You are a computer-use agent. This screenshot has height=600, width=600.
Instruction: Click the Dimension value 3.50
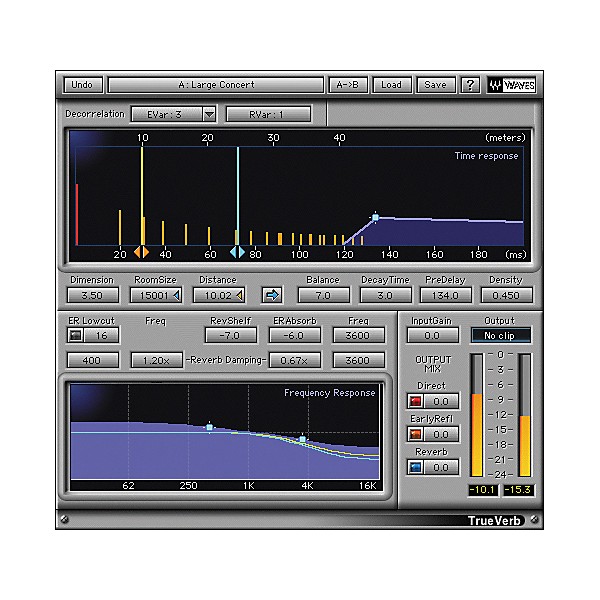pyautogui.click(x=93, y=295)
